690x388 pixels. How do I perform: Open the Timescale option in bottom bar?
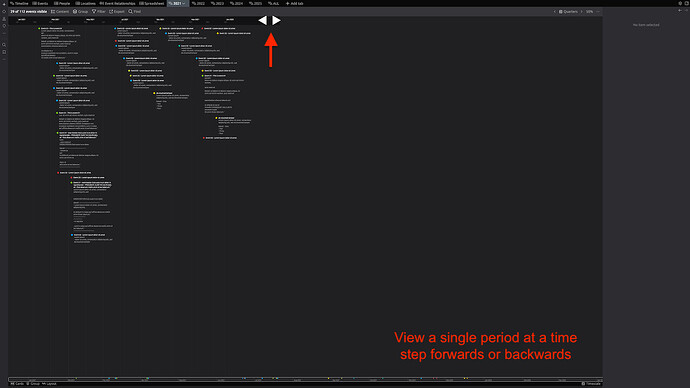tap(591, 384)
